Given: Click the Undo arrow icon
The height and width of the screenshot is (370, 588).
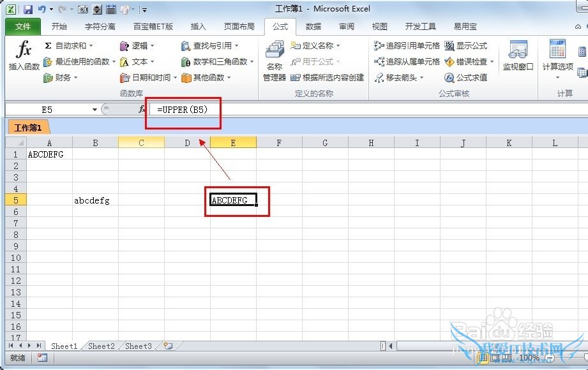Looking at the screenshot, I should [x=42, y=9].
